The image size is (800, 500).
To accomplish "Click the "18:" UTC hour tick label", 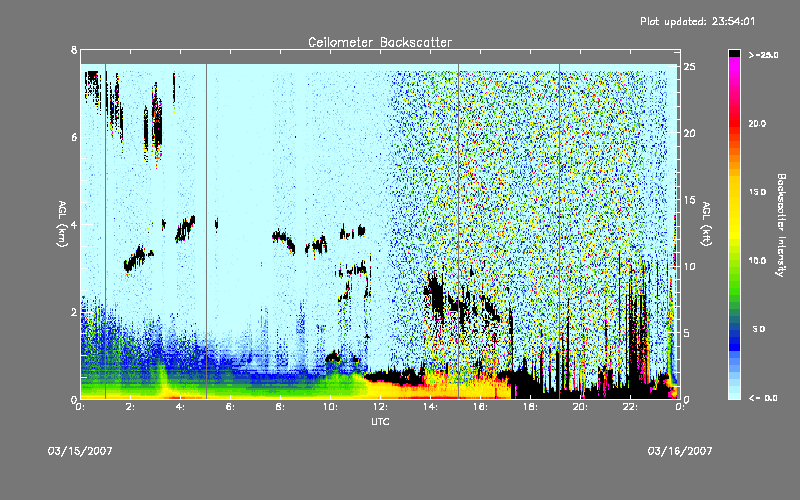I will pos(530,407).
